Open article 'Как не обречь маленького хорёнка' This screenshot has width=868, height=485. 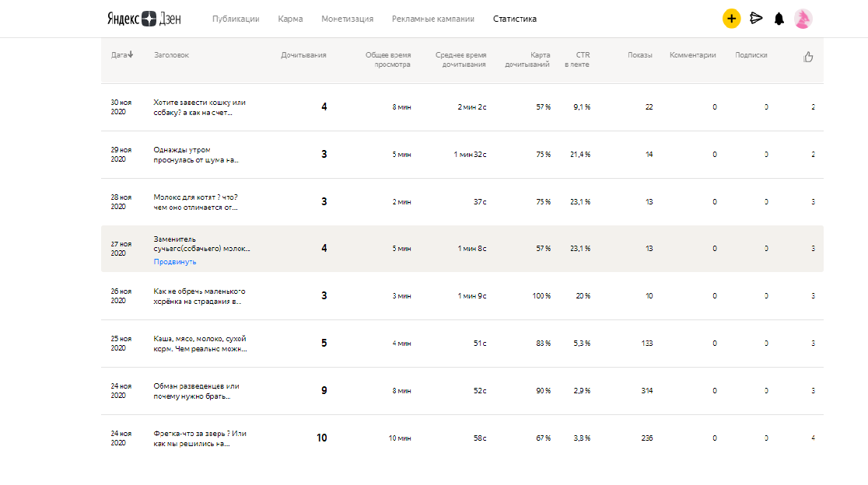(x=199, y=296)
